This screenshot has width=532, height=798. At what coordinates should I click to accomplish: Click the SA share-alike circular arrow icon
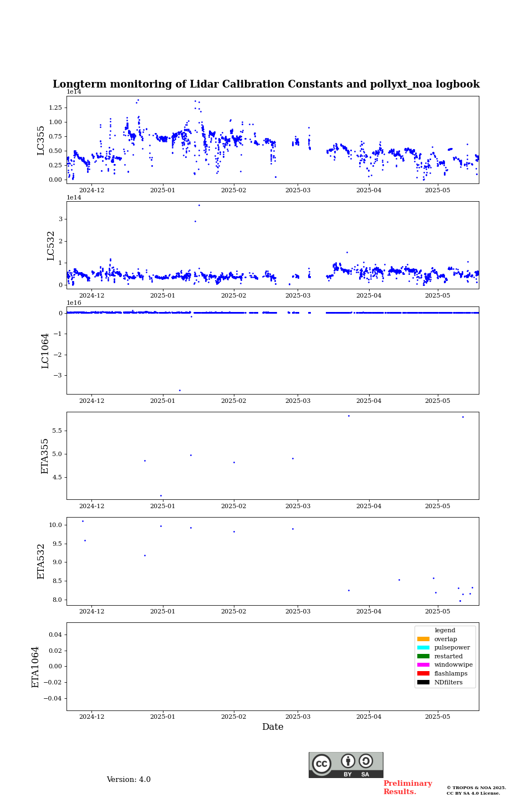click(x=366, y=761)
